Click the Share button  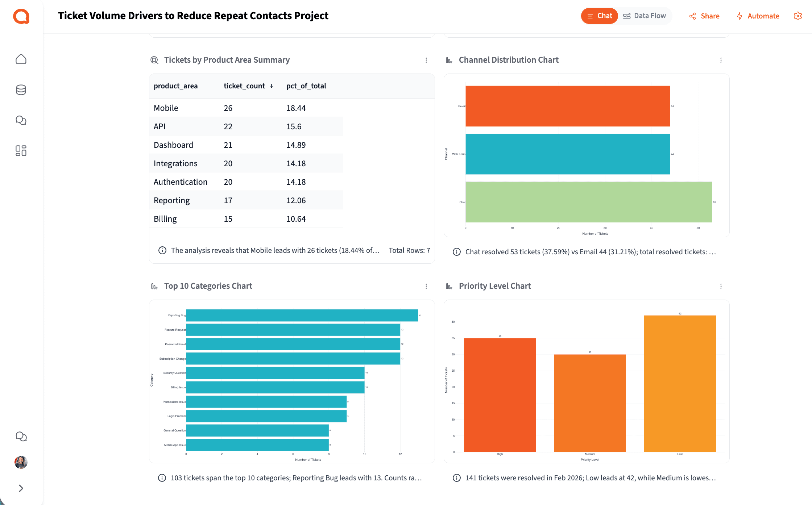[704, 16]
